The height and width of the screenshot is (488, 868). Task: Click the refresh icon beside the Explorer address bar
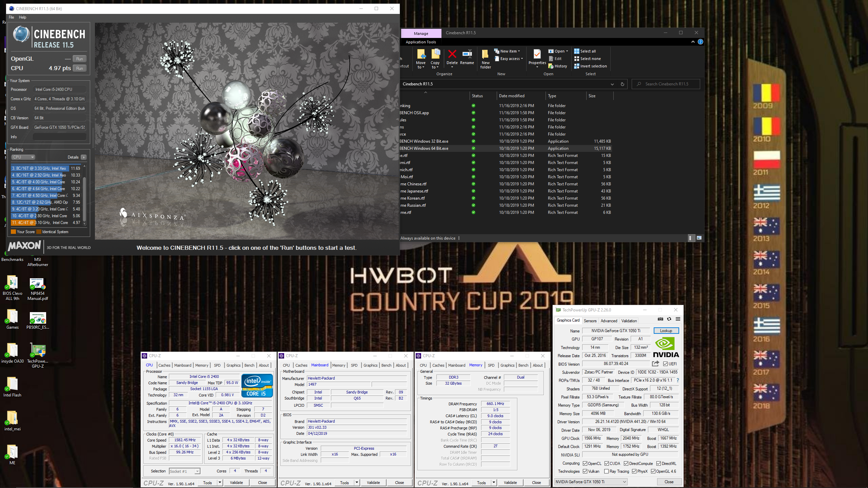(623, 84)
